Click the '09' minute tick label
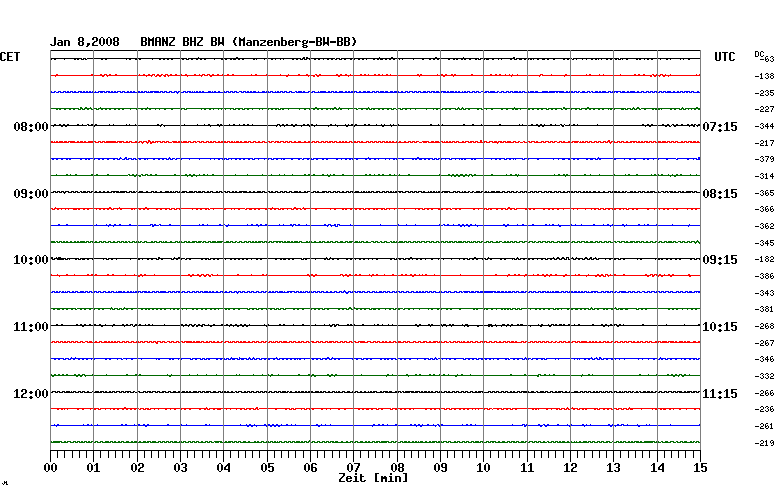The image size is (780, 494). click(x=440, y=467)
